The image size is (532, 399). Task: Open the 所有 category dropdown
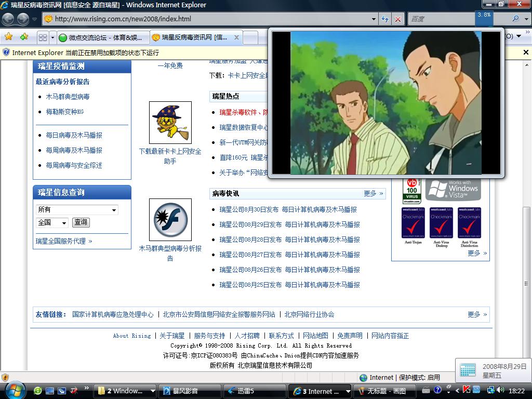77,210
